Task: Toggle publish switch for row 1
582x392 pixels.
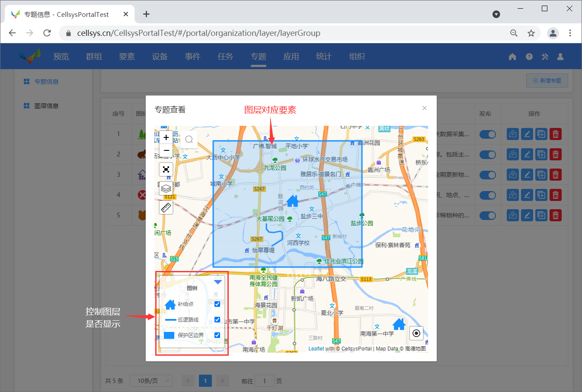Action: click(487, 134)
